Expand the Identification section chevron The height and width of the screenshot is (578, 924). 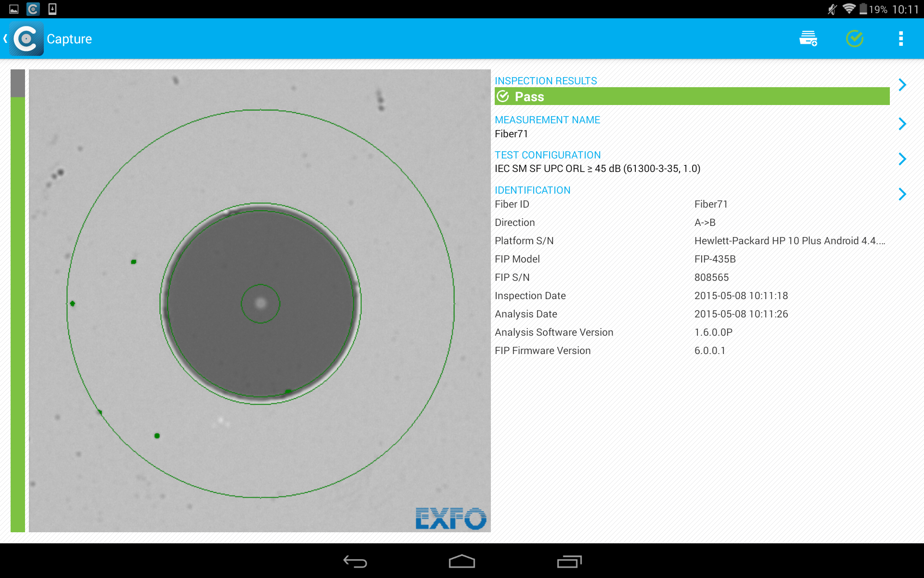point(902,194)
